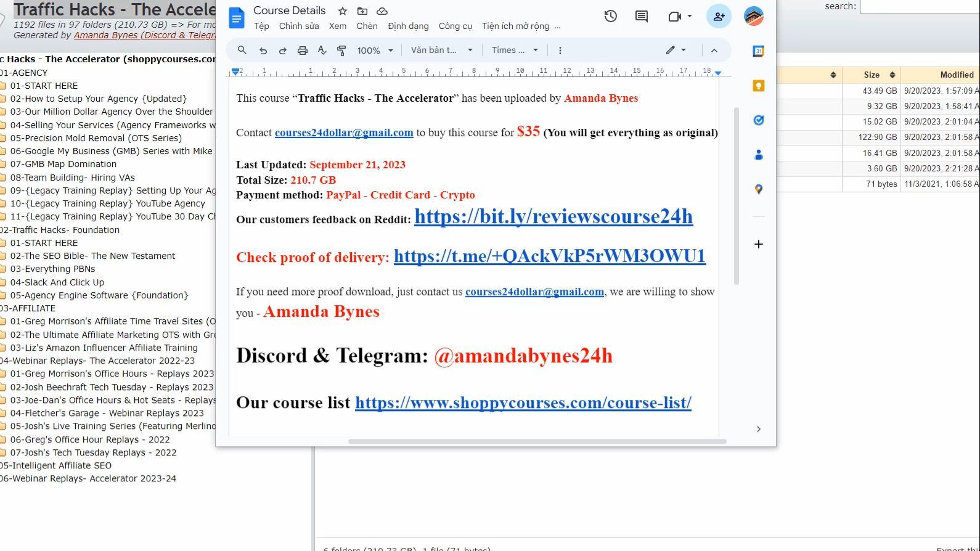This screenshot has height=551, width=980.
Task: Open the Chỉnh sửa menu
Action: [x=299, y=27]
